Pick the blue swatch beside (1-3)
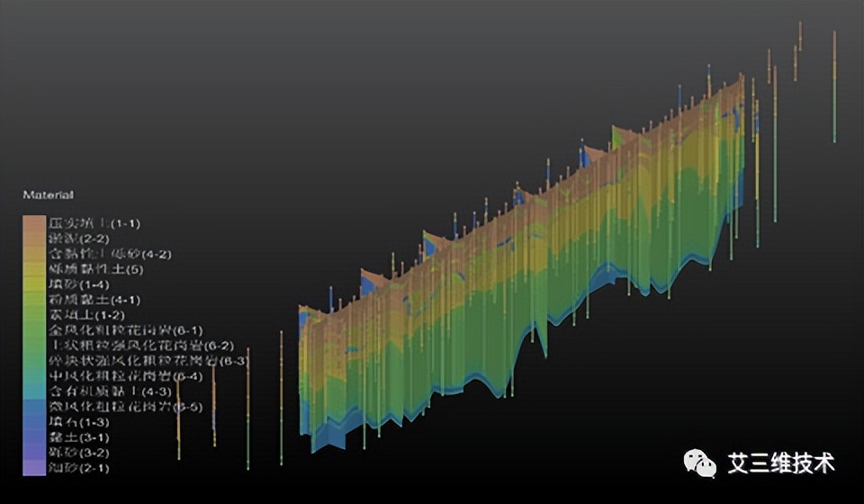The image size is (864, 504). point(34,422)
